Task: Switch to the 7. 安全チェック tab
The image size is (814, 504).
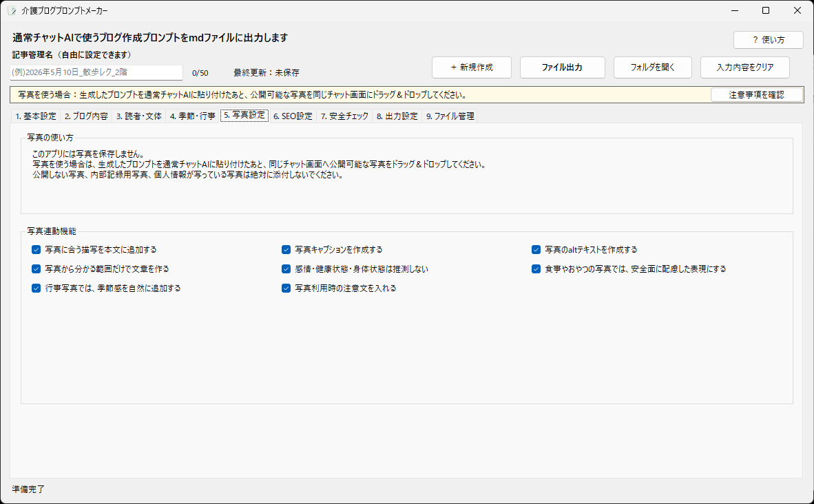Action: pyautogui.click(x=344, y=116)
